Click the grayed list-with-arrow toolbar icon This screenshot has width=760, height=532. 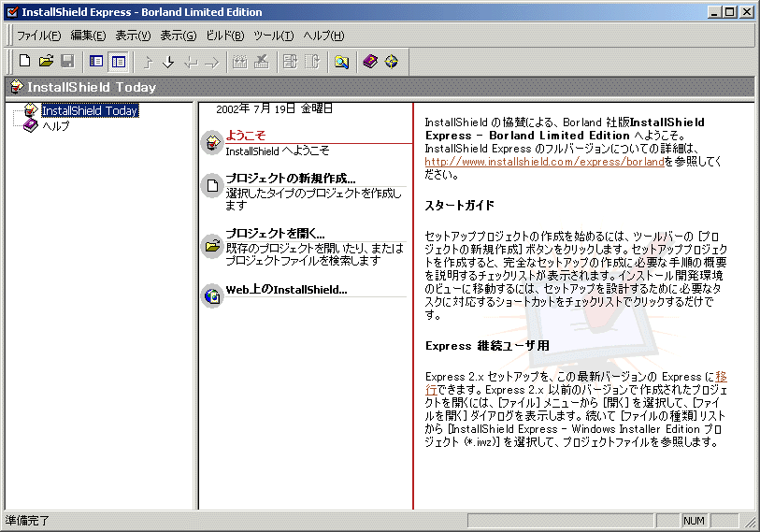(290, 62)
